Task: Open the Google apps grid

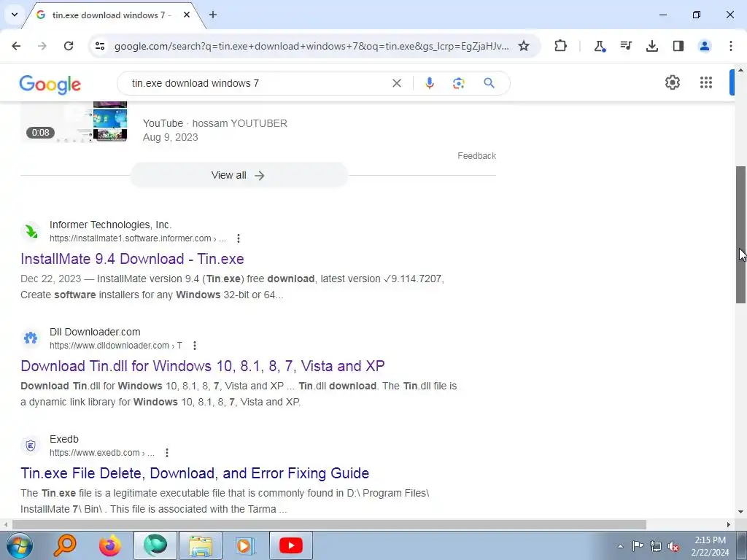Action: [x=706, y=82]
